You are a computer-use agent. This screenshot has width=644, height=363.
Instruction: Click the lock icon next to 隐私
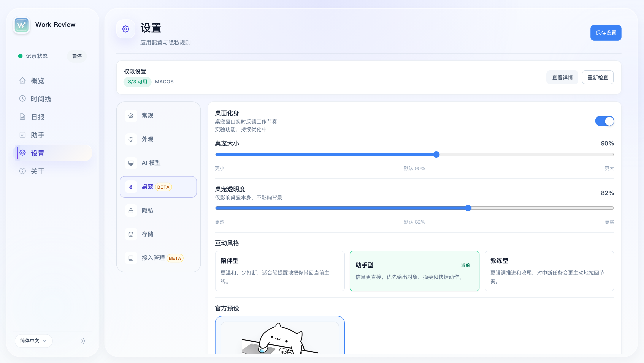(131, 211)
